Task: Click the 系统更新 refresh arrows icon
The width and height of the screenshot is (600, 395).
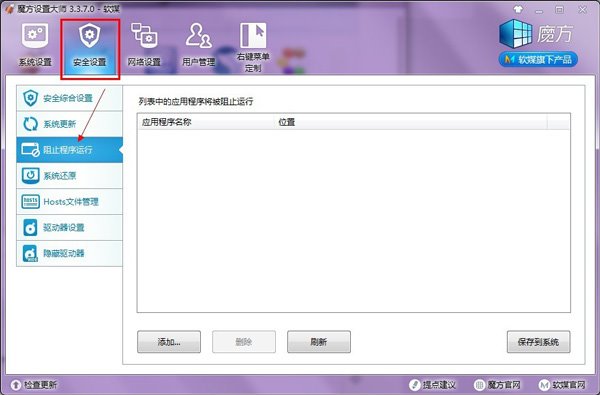Action: point(30,124)
